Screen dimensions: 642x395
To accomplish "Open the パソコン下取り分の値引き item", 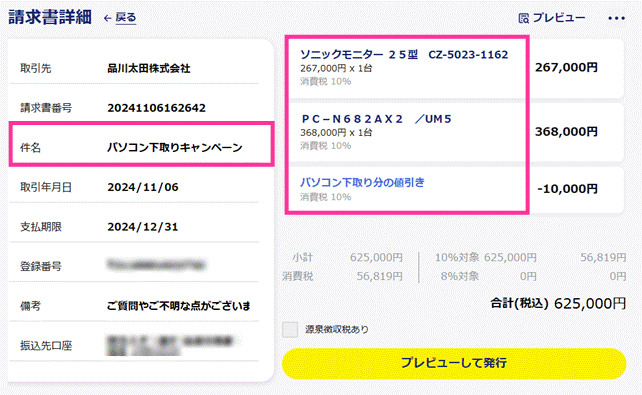I will point(362,182).
